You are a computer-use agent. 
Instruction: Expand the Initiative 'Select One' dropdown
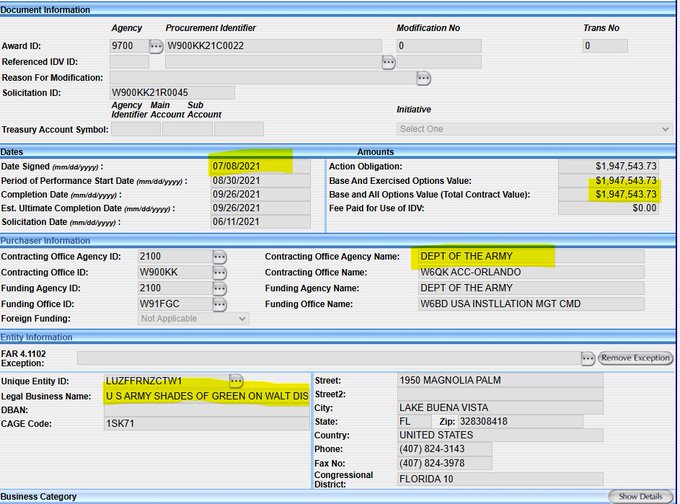tap(534, 129)
